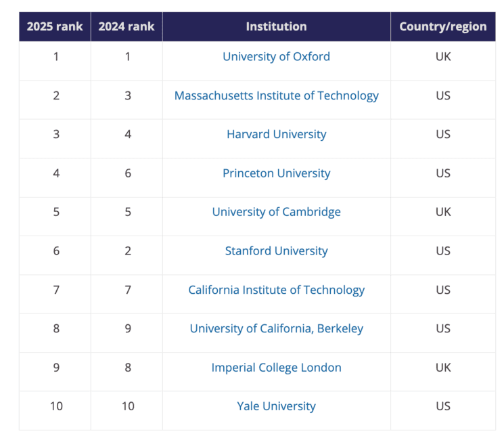
Task: Click the UK cell in Oxford row
Action: tap(442, 57)
